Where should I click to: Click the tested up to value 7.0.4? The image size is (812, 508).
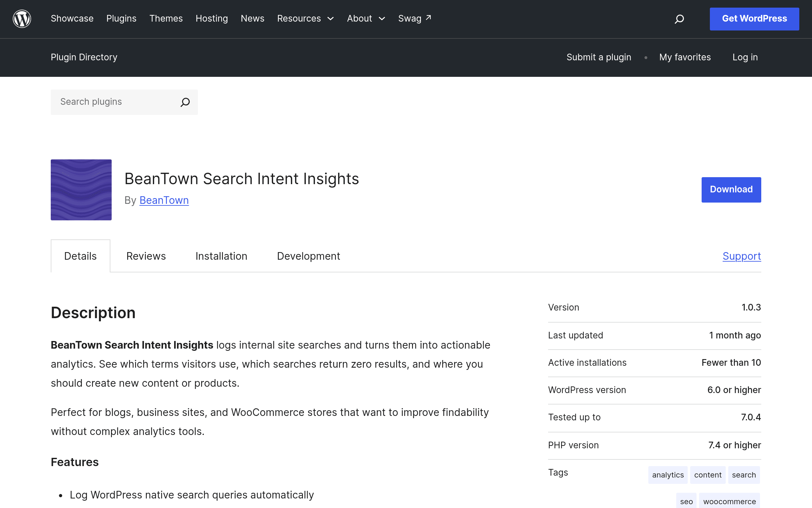[751, 417]
